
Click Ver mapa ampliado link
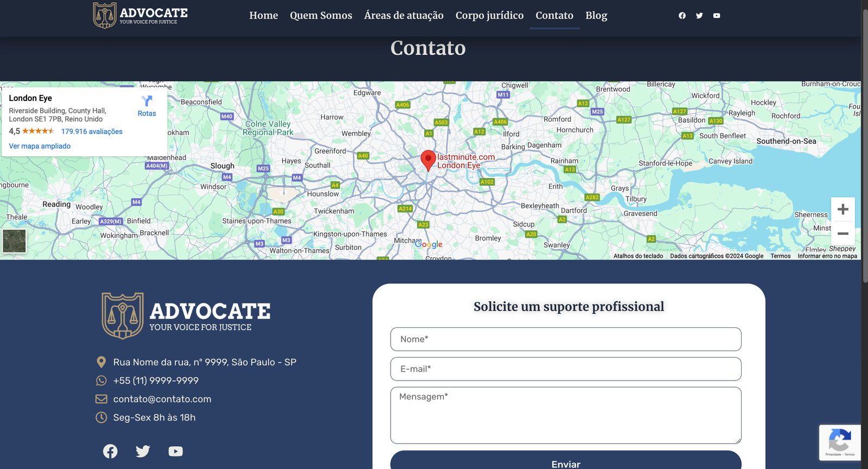[x=40, y=146]
